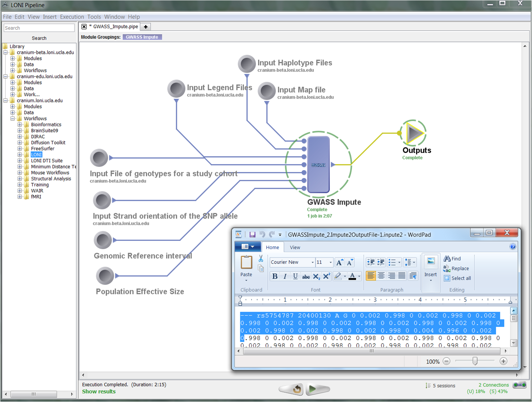Open the font size dropdown showing 11
This screenshot has width=532, height=402.
[x=331, y=262]
